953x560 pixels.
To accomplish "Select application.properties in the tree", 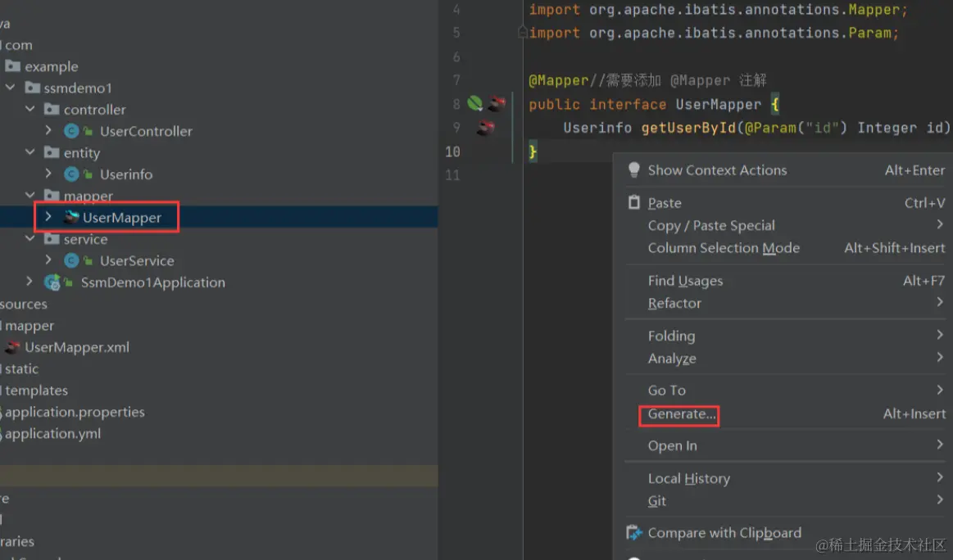I will click(x=75, y=412).
